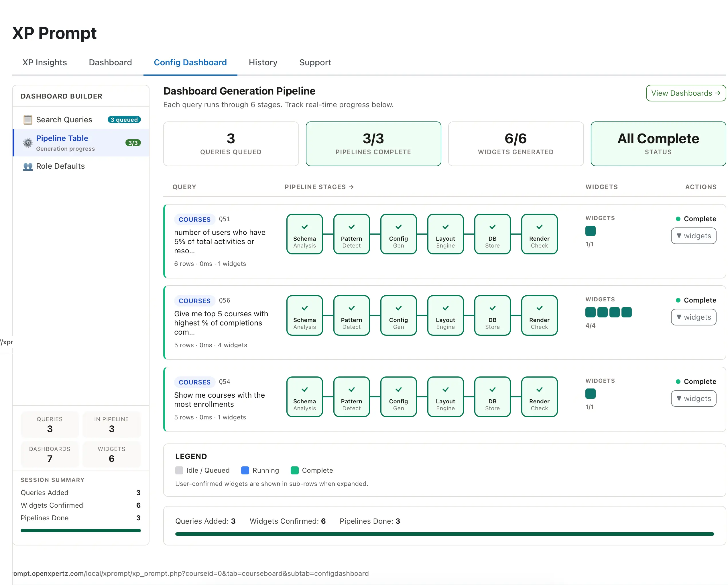Select Pattern Detect stage of Q51

pos(351,234)
